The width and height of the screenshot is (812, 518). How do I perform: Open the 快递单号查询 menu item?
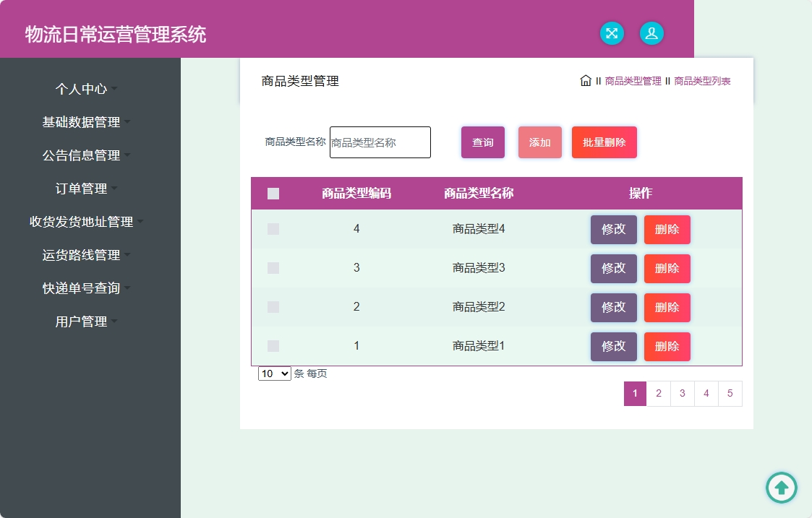coord(87,288)
